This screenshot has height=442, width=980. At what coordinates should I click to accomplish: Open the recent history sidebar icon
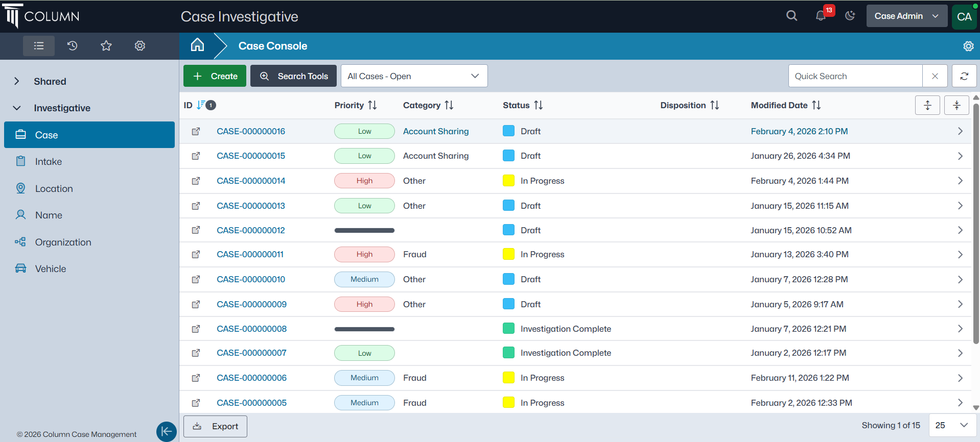coord(73,46)
